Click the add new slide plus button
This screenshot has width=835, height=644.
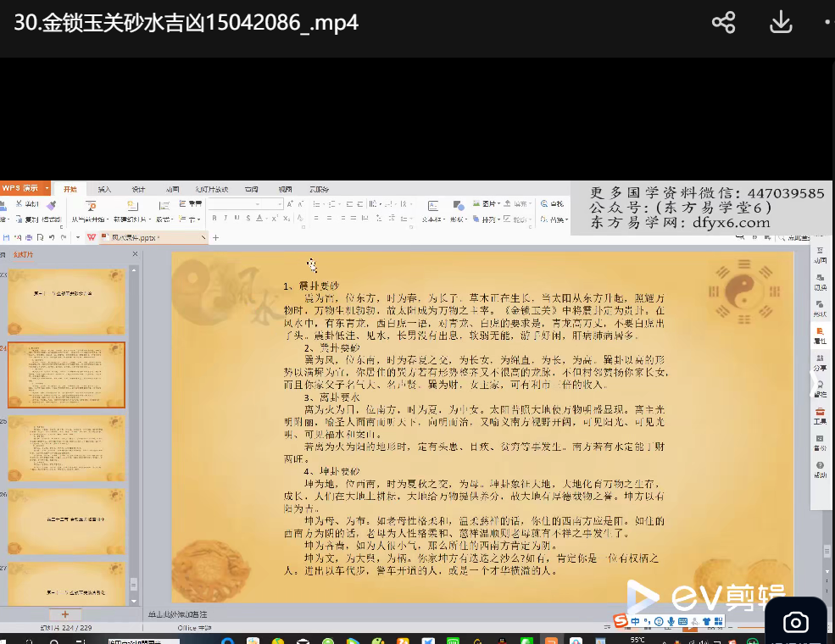[x=65, y=614]
